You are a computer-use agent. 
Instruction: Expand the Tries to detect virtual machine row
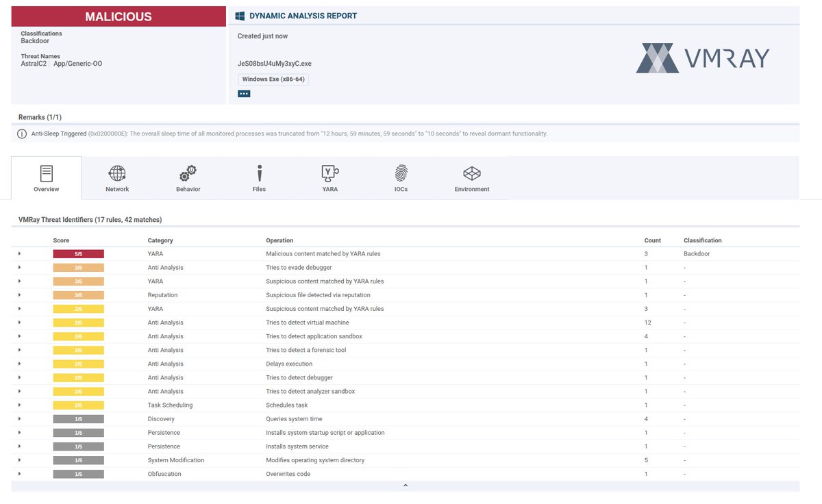point(19,323)
